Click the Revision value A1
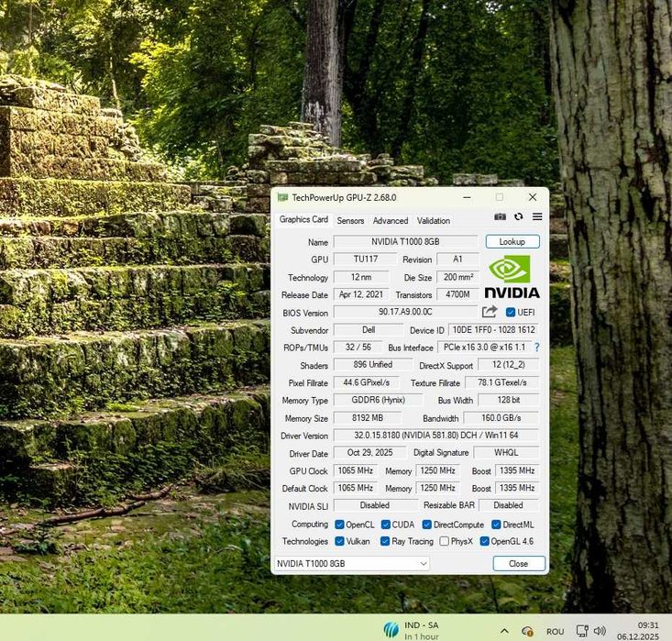The image size is (672, 641). click(457, 259)
